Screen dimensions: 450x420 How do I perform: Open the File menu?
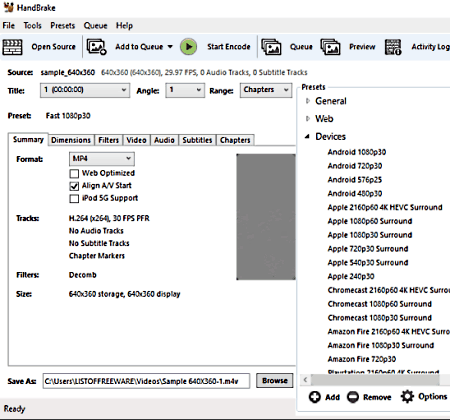point(9,26)
